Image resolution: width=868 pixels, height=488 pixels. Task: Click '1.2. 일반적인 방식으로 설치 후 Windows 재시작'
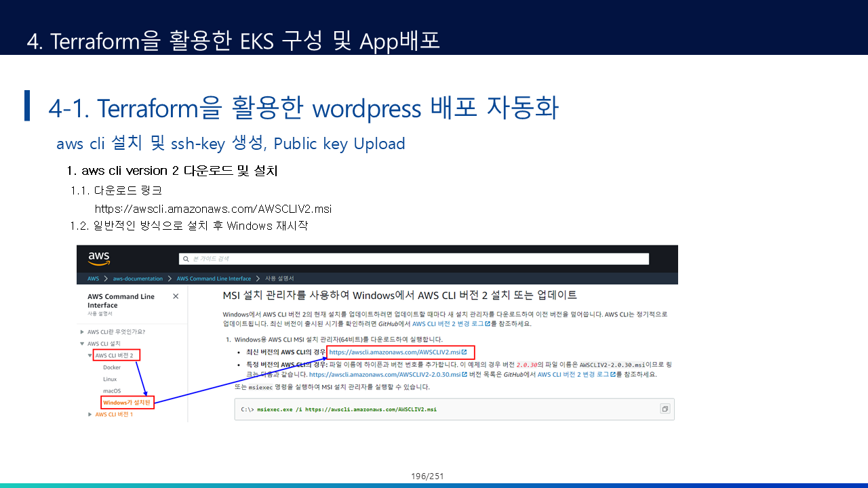(x=189, y=226)
